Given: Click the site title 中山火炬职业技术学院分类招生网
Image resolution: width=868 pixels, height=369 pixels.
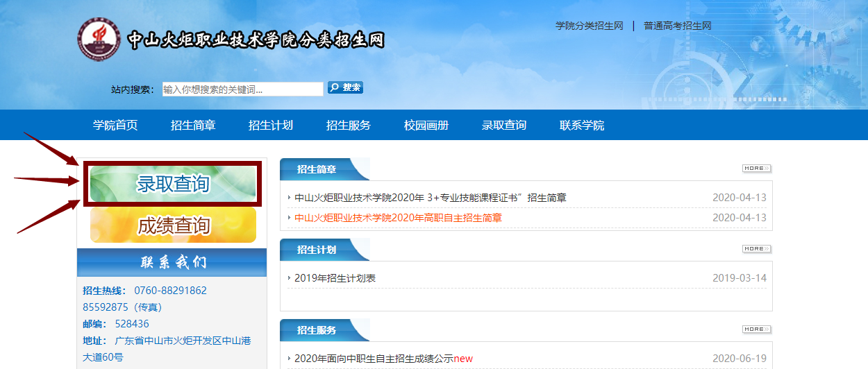Looking at the screenshot, I should 256,40.
